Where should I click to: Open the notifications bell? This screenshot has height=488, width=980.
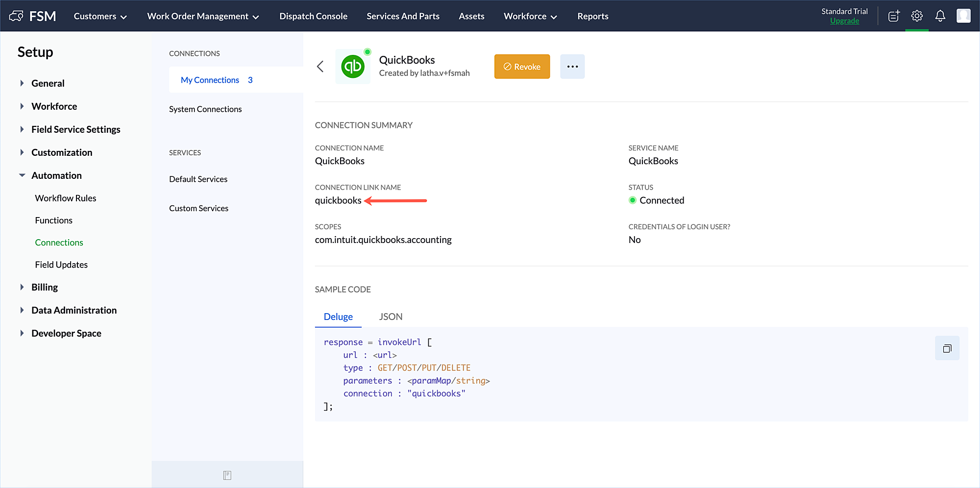940,16
